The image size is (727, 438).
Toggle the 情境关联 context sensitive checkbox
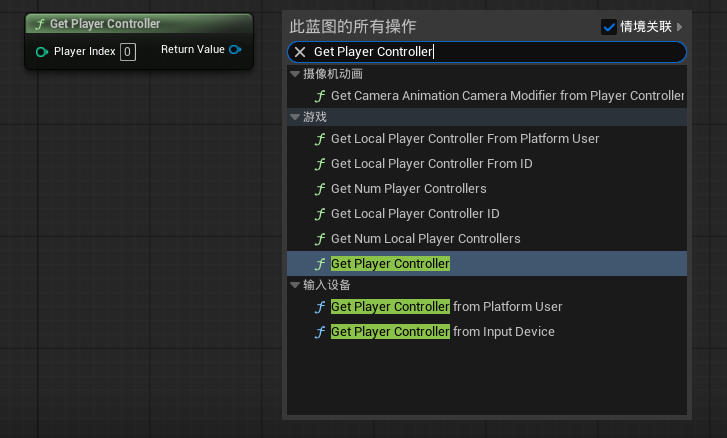point(608,26)
